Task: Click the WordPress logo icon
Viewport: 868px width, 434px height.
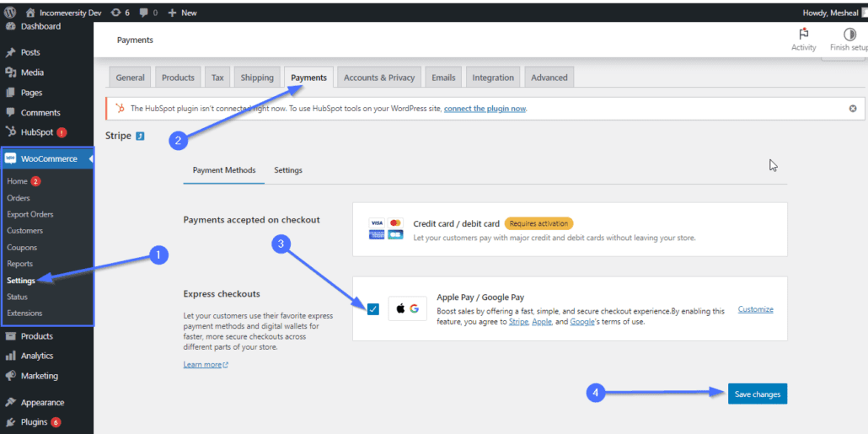Action: coord(10,12)
